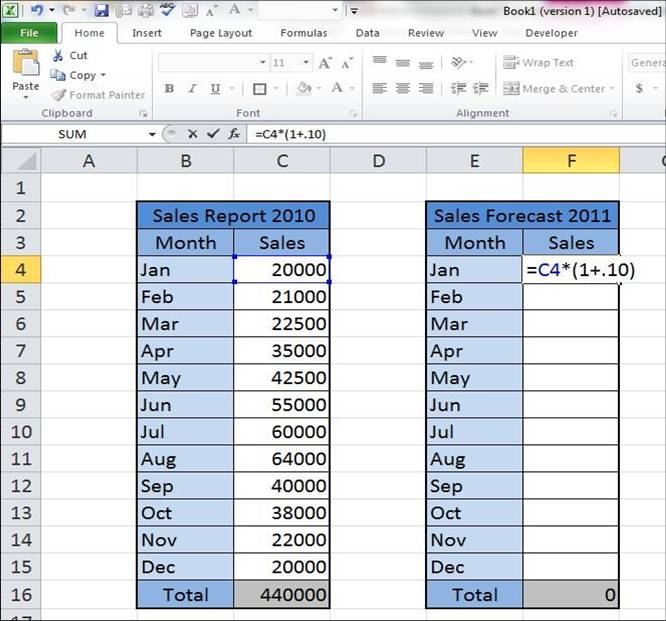666x621 pixels.
Task: Click the Undo icon in quick access toolbar
Action: coord(37,10)
